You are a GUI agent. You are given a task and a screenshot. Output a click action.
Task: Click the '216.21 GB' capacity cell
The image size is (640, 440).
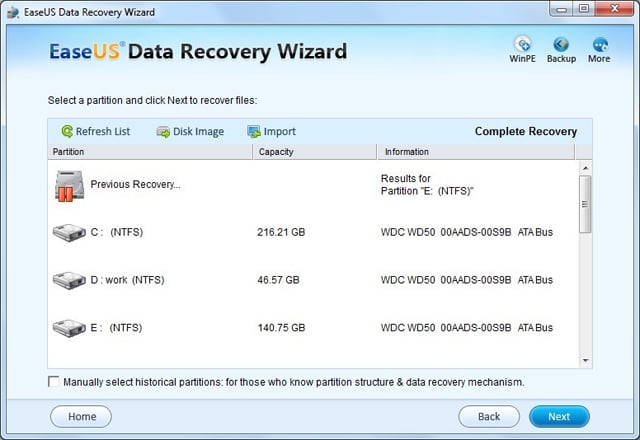coord(281,232)
